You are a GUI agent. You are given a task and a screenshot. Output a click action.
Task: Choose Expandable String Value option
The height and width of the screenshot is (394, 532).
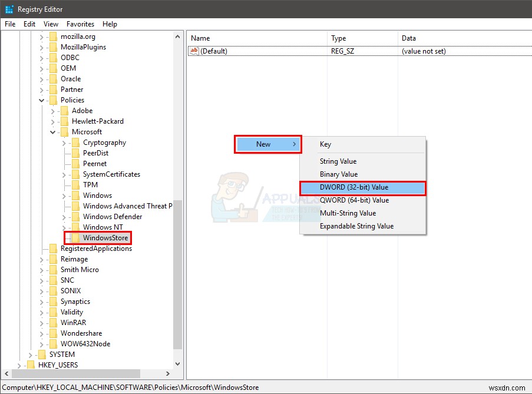[363, 226]
